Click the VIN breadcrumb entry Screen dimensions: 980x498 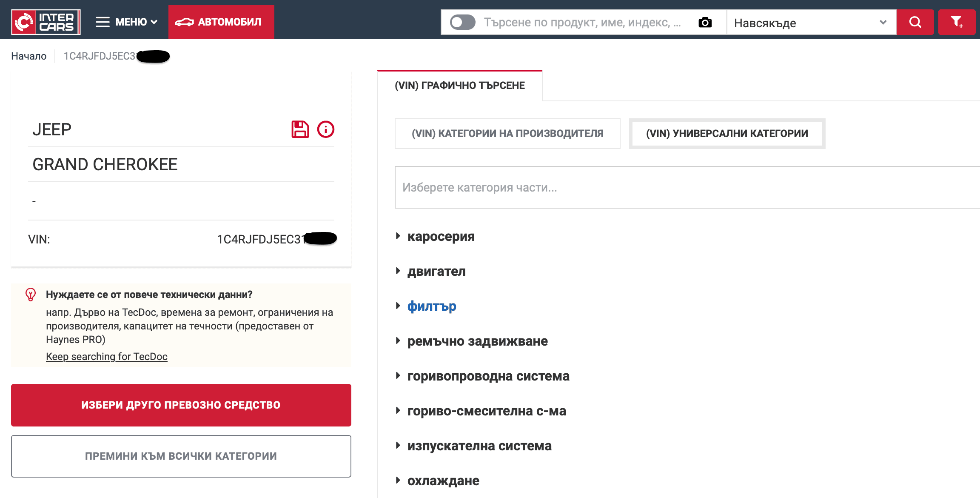coord(117,56)
